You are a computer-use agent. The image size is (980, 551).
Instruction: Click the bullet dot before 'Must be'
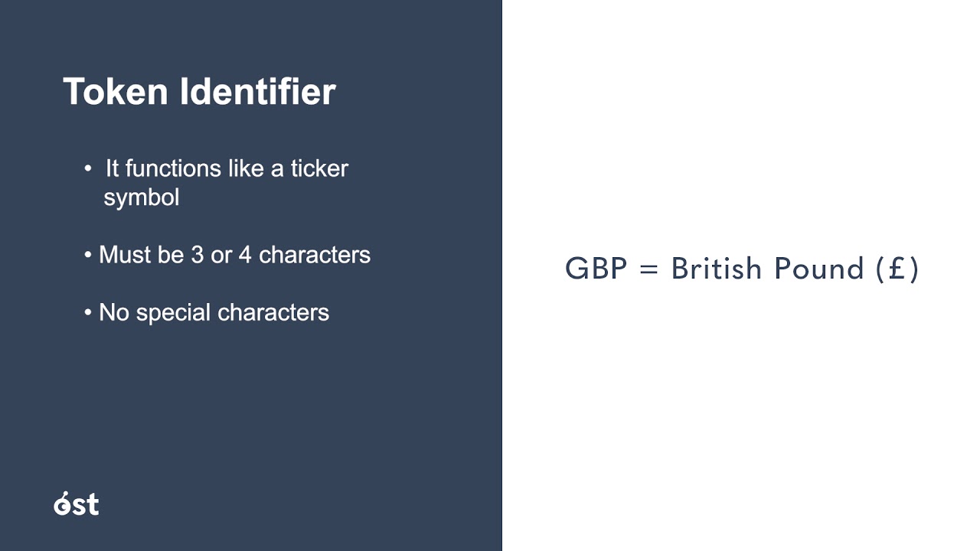[x=88, y=255]
